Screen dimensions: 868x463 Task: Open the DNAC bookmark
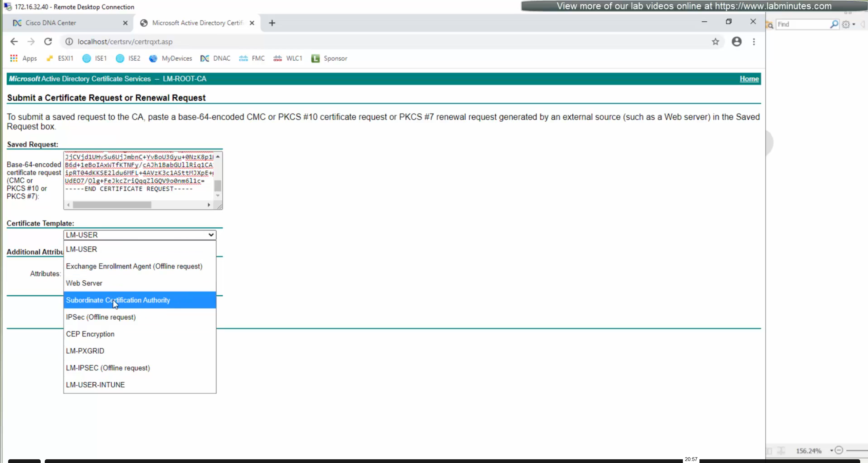(216, 58)
